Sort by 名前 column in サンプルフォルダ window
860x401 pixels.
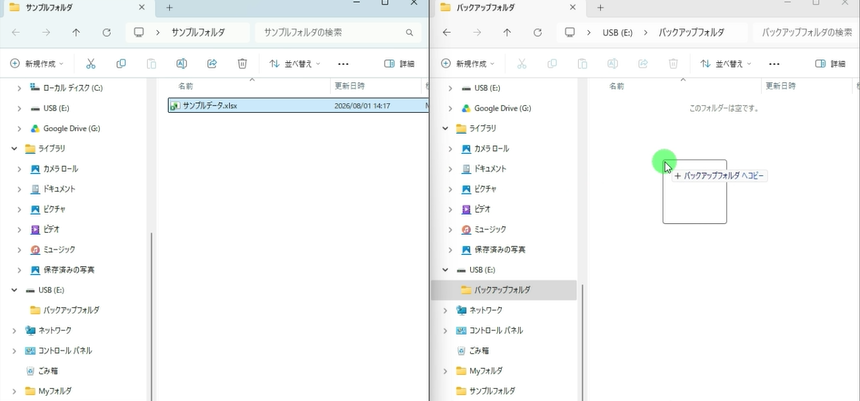tap(185, 86)
